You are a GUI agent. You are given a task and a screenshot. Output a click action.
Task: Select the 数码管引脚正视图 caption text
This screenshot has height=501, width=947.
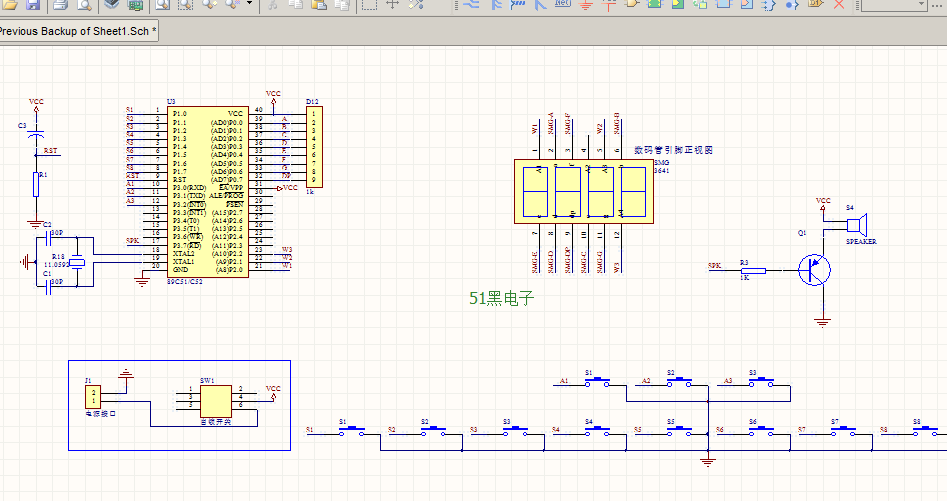tap(673, 150)
